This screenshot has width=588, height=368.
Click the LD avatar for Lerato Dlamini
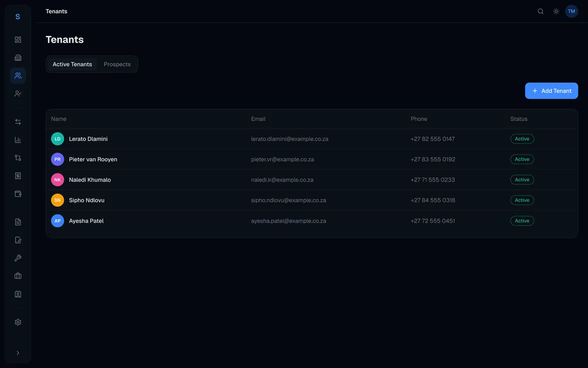(x=57, y=139)
